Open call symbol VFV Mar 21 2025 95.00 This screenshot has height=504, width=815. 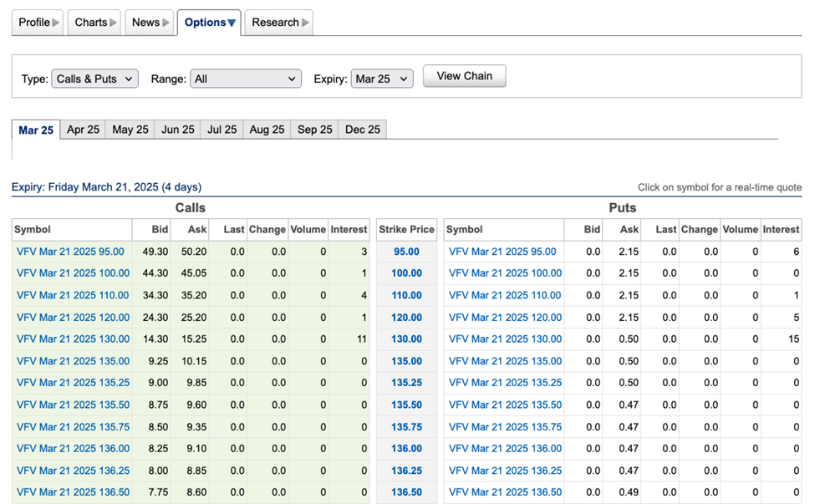pyautogui.click(x=70, y=252)
